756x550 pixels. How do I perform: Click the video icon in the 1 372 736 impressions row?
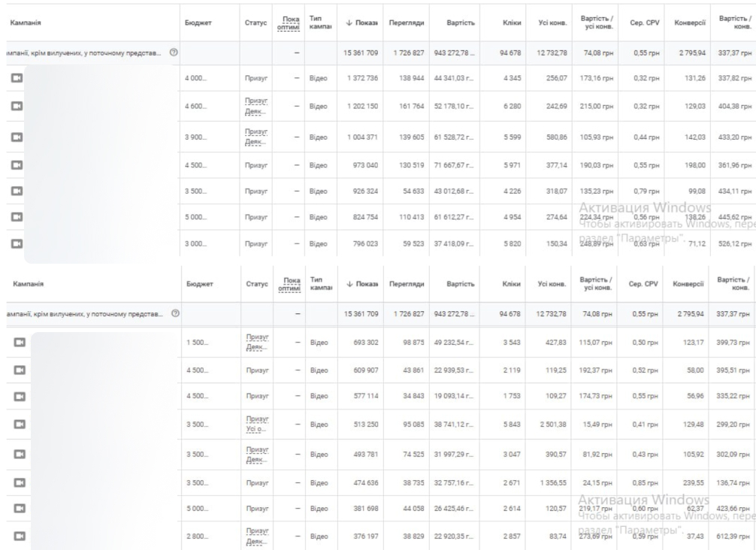click(17, 77)
